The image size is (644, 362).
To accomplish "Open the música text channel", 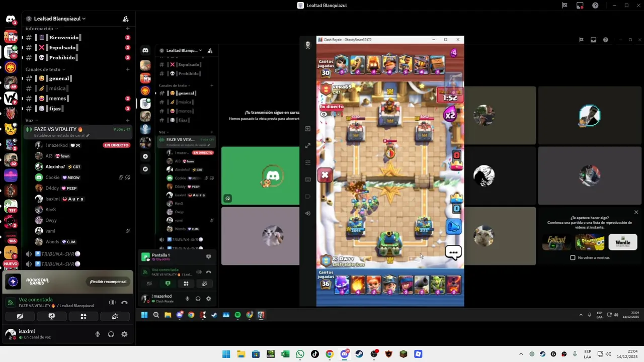I will click(x=78, y=88).
